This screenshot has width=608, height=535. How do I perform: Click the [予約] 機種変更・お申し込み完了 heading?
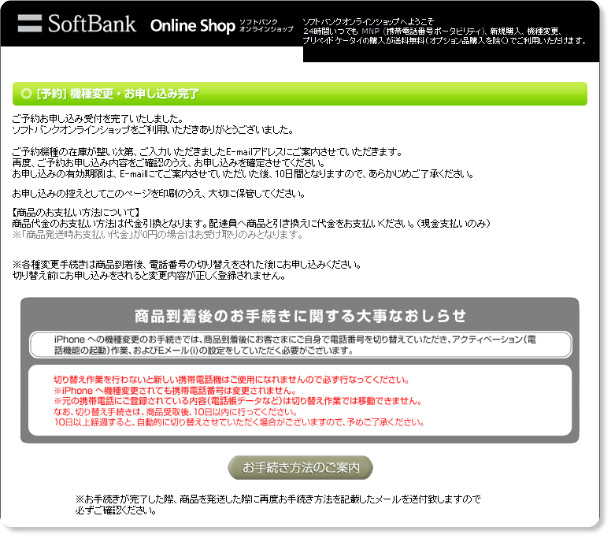click(x=117, y=93)
